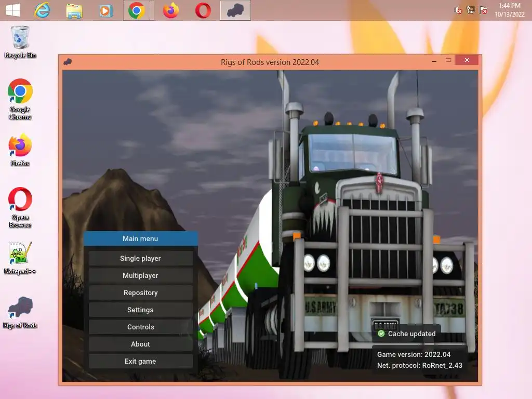Select Rigs of Rods taskbar icon
Image resolution: width=532 pixels, height=399 pixels.
(x=235, y=10)
